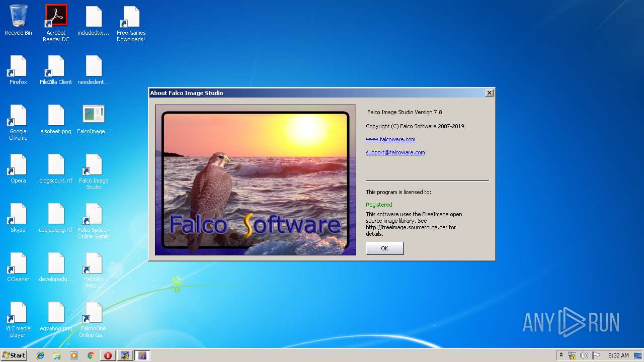The width and height of the screenshot is (644, 362).
Task: Select the Falco Space - Online Game! shortcut
Action: [x=94, y=221]
